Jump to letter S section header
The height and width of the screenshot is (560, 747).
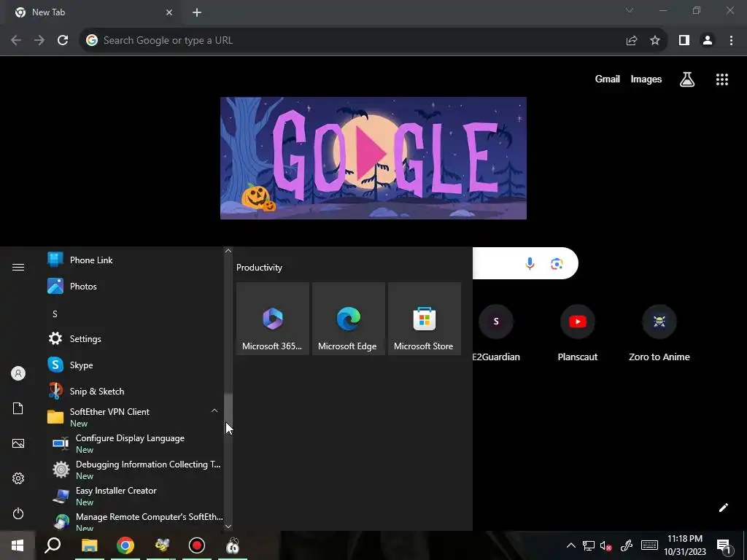pos(55,314)
